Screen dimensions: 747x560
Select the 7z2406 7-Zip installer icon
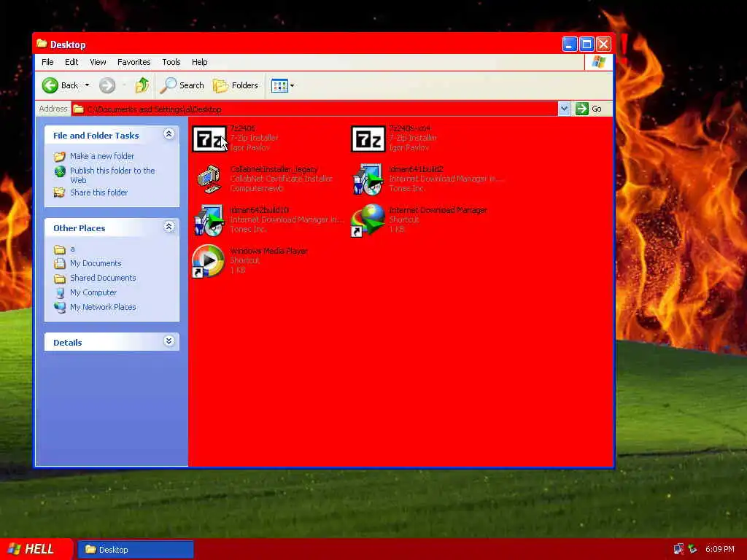(209, 139)
